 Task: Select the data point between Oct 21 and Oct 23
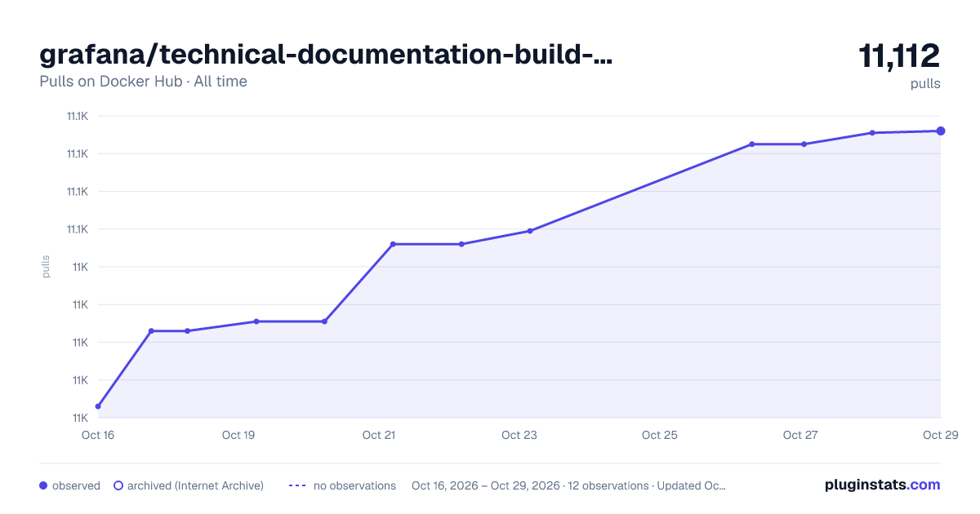click(461, 244)
